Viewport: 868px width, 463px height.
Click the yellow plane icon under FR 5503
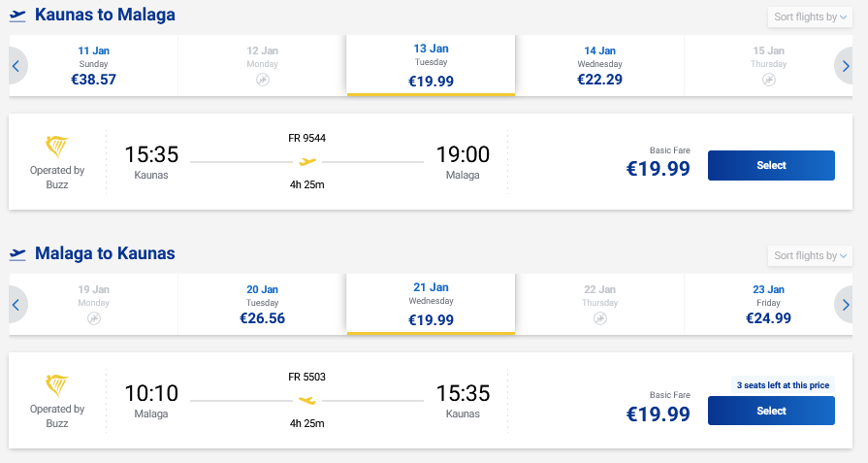pos(307,400)
